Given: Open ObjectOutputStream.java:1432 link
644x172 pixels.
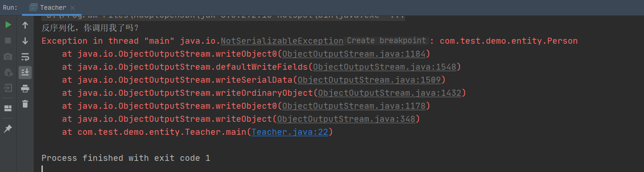Looking at the screenshot, I should (x=390, y=93).
